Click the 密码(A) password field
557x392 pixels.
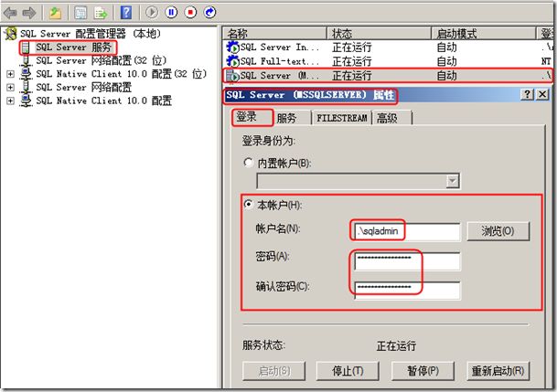point(407,261)
